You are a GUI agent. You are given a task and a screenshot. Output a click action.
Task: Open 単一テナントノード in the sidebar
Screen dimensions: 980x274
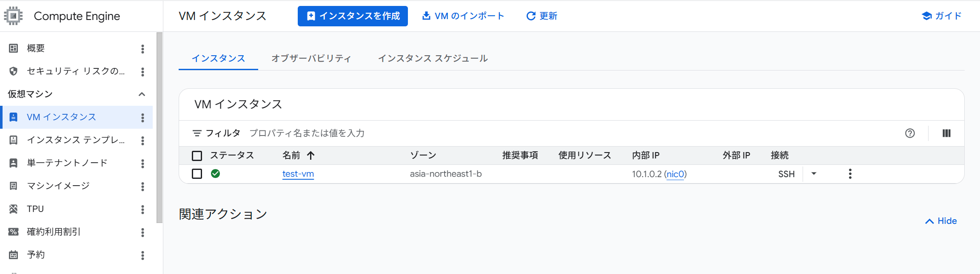(67, 163)
